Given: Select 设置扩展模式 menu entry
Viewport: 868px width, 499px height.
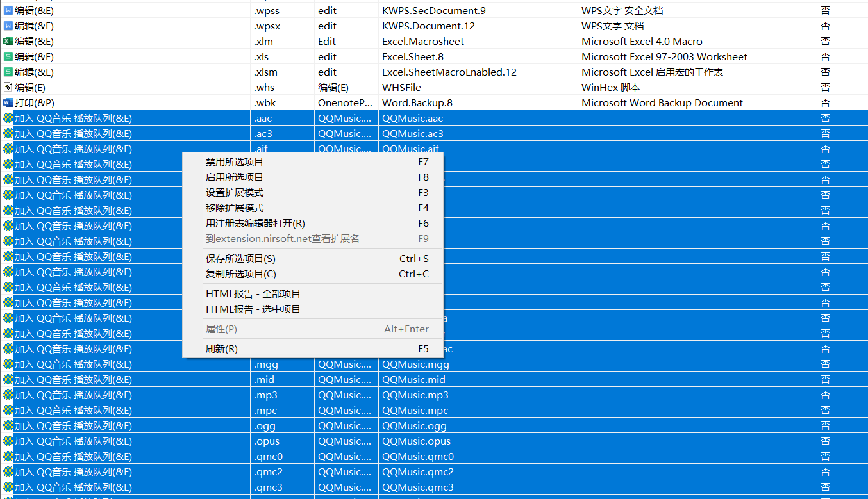Looking at the screenshot, I should coord(235,193).
